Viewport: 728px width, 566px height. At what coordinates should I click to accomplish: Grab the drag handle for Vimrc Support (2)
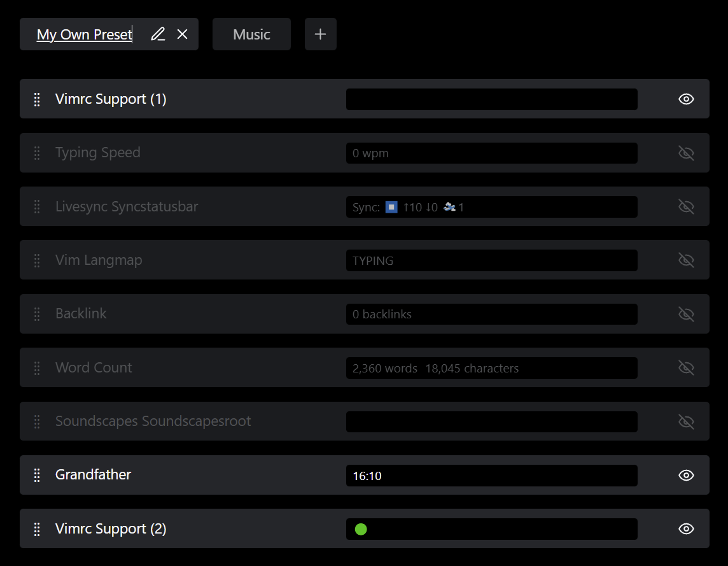37,529
